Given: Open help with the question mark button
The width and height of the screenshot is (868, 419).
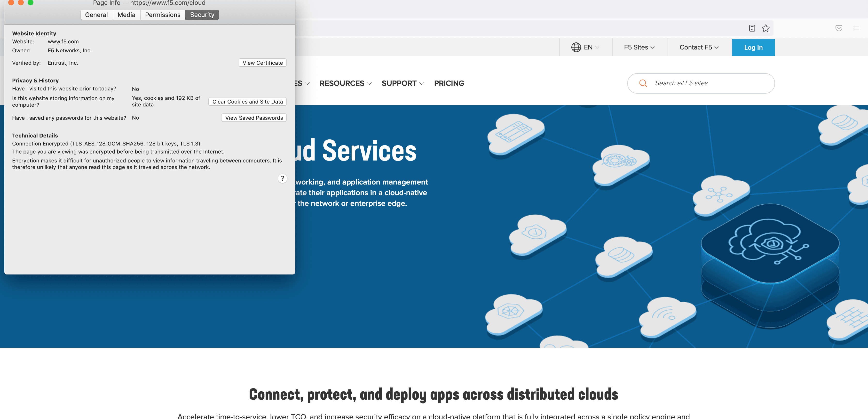Looking at the screenshot, I should [282, 178].
